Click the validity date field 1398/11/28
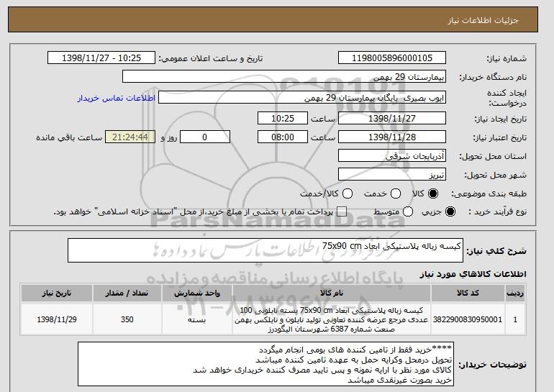This screenshot has width=554, height=392. click(x=392, y=137)
